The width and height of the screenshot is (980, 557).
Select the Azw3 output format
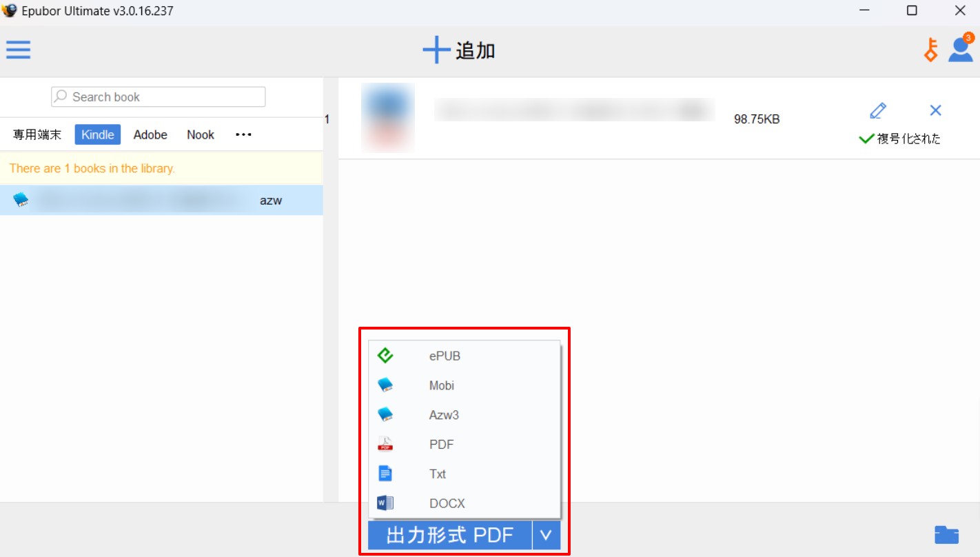465,415
